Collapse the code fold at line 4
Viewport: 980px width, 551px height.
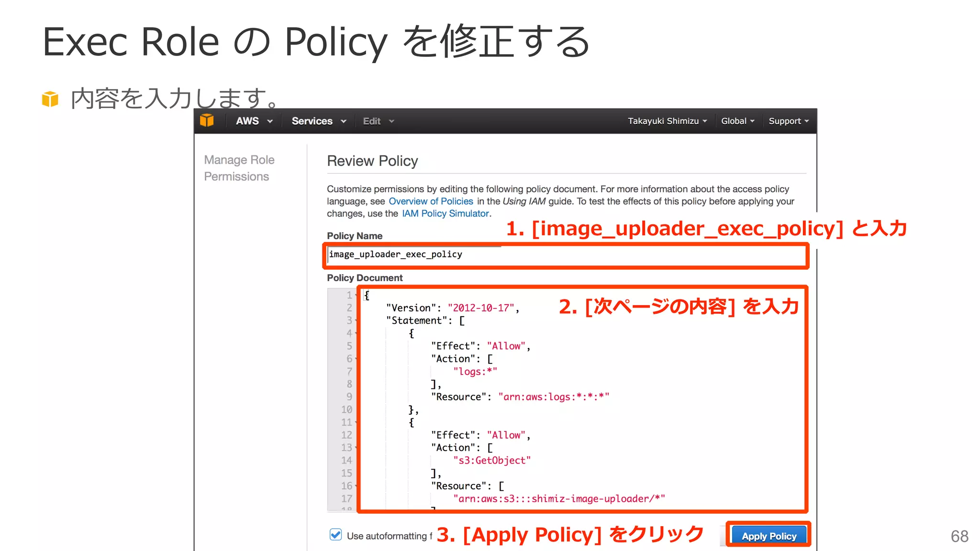(356, 333)
